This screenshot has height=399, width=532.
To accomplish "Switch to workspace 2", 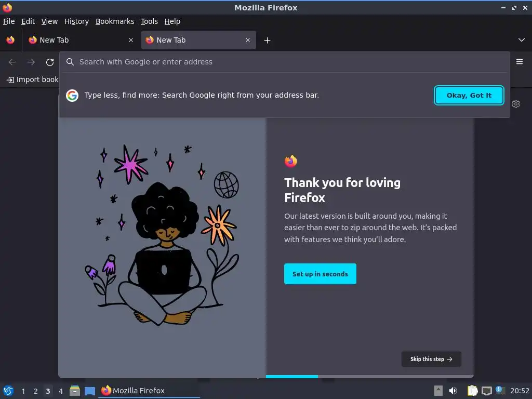I will click(x=36, y=391).
